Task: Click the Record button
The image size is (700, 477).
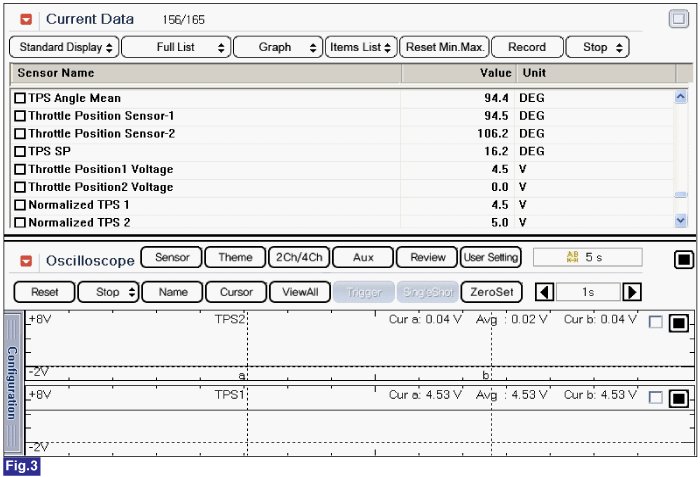Action: coord(526,47)
